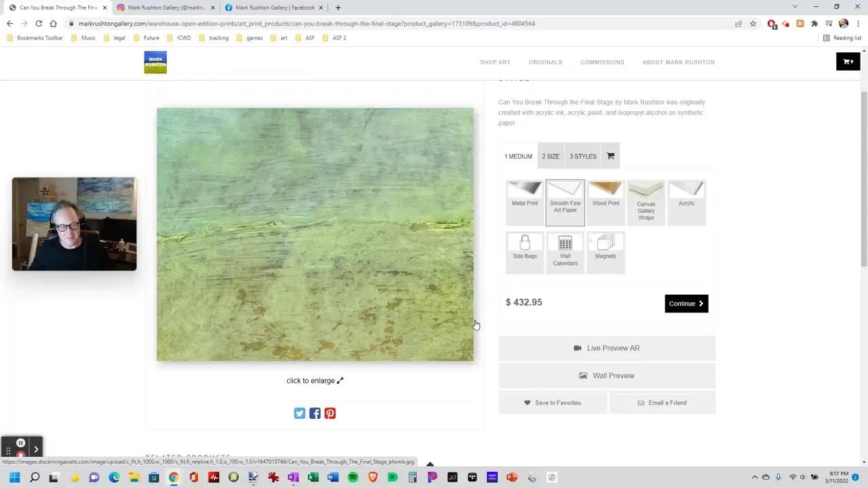The width and height of the screenshot is (868, 488).
Task: Email a Friend about this artwork
Action: click(663, 403)
